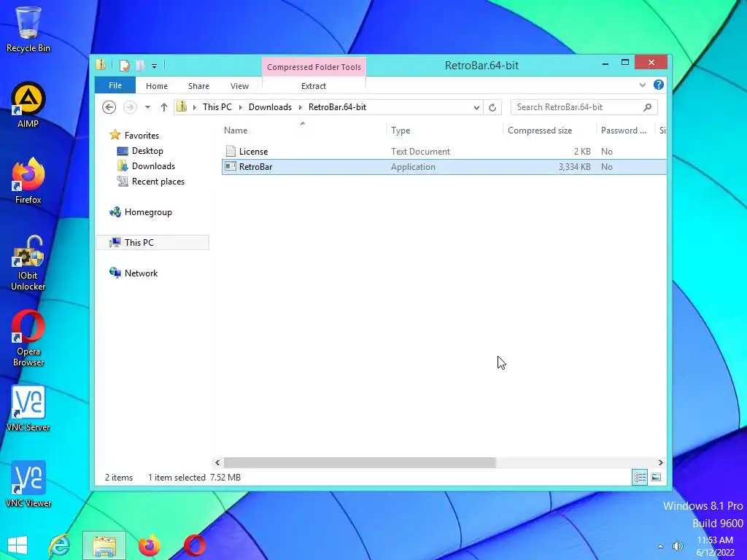The width and height of the screenshot is (747, 560).
Task: Expand the arrow after Downloads breadcrumb
Action: pos(301,108)
